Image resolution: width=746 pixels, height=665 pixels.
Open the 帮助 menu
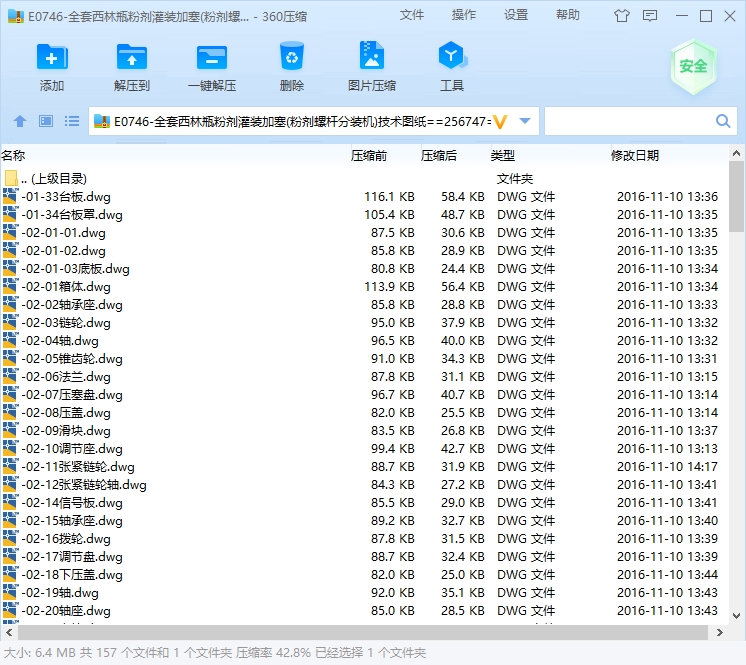click(x=568, y=15)
